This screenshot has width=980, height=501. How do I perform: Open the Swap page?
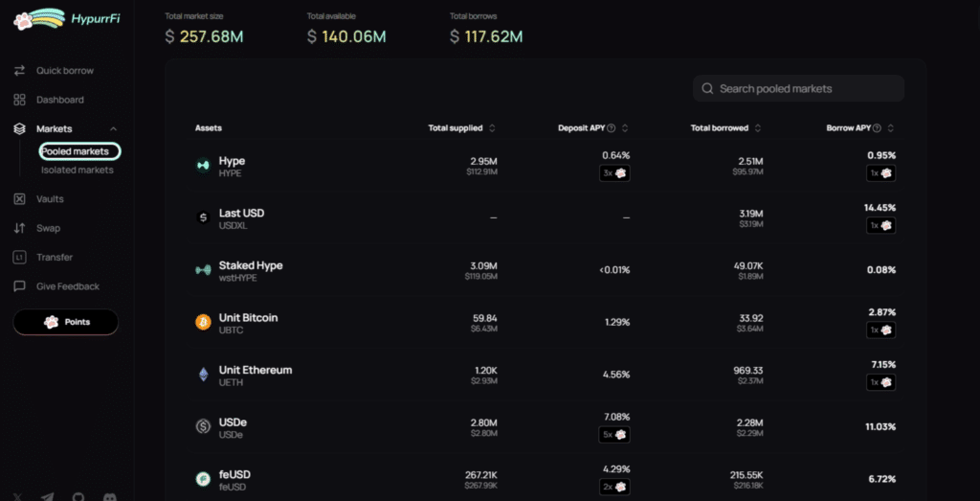(x=48, y=228)
